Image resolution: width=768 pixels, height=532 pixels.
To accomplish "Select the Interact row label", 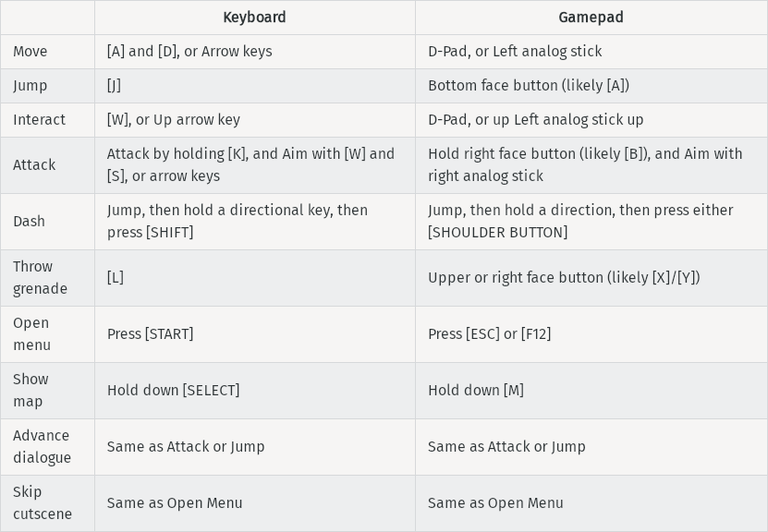I will [39, 120].
